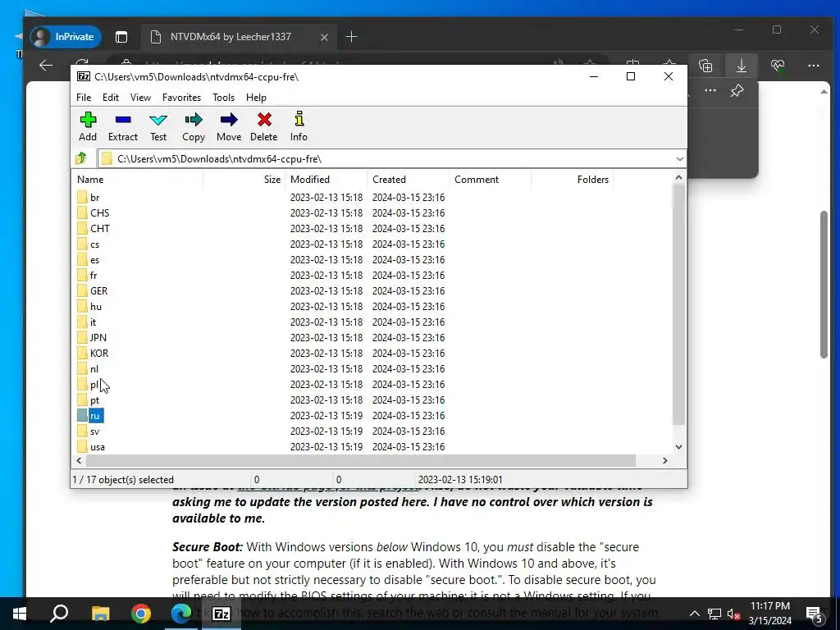840x630 pixels.
Task: Close the NTVDMx64 browser tab
Action: tap(324, 37)
